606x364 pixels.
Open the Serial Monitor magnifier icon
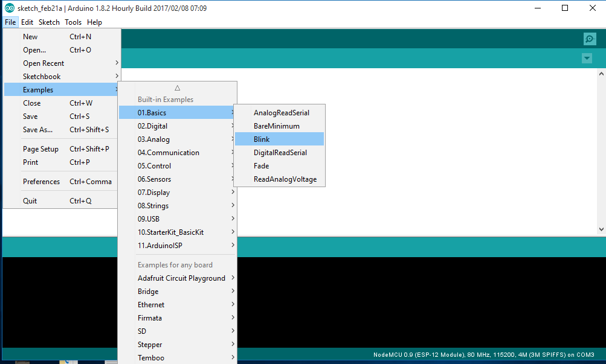(x=590, y=39)
